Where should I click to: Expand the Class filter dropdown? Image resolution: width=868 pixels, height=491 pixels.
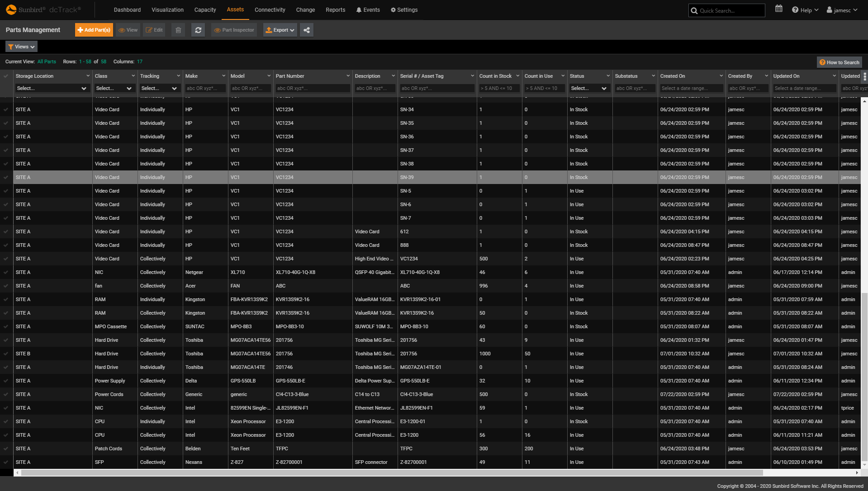(x=114, y=88)
